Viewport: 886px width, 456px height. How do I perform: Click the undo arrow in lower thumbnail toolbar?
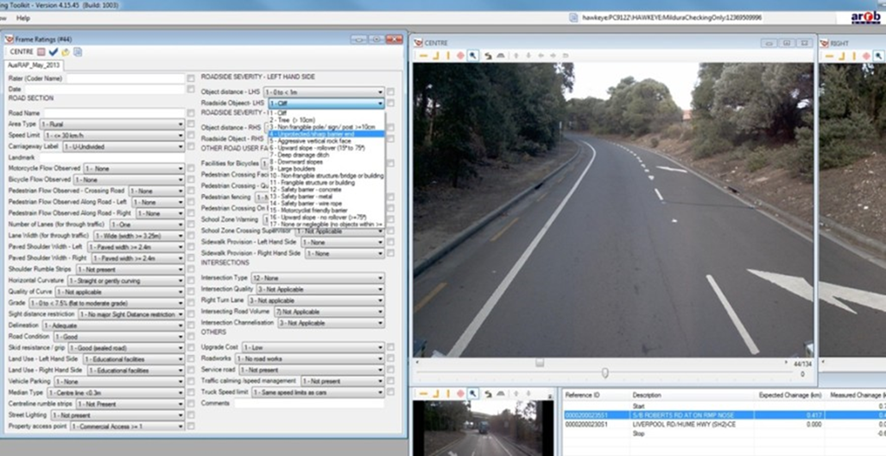(488, 393)
